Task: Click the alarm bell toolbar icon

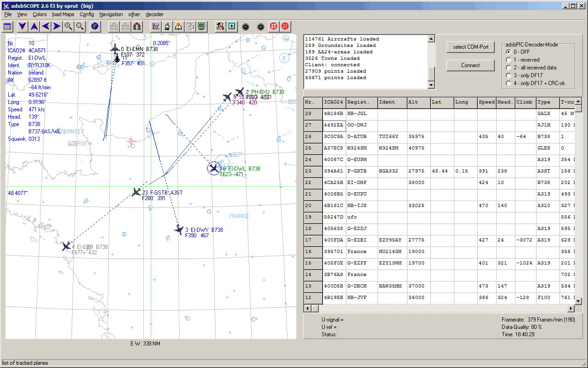Action: click(178, 26)
